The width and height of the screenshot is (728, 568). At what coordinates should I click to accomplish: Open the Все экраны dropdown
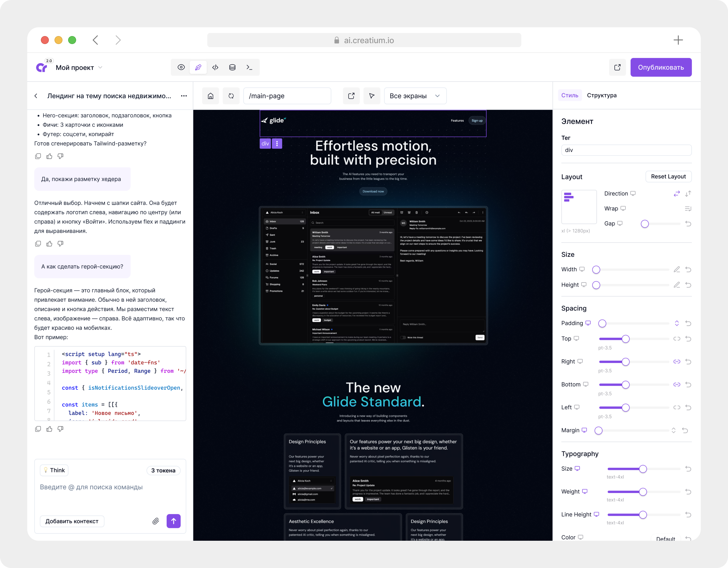click(415, 96)
